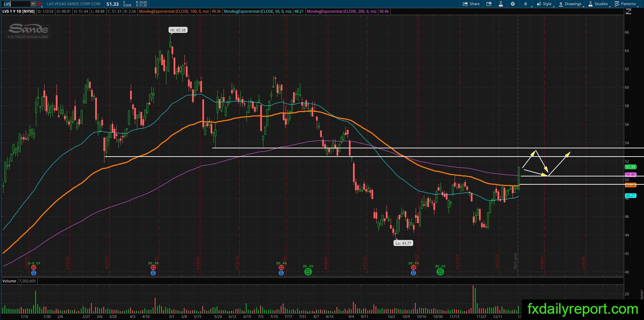The image size is (644, 320).
Task: Click the red earnings phone icon under $0.46
Action: tap(281, 267)
